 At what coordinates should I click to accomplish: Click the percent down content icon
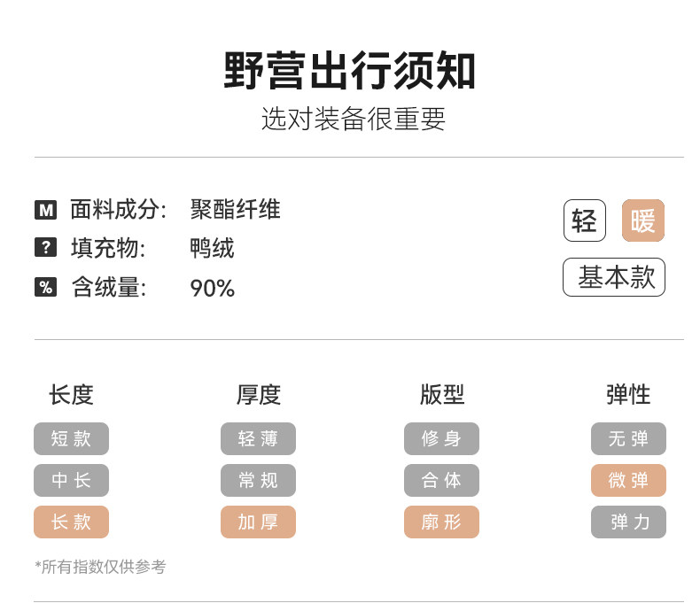click(45, 287)
